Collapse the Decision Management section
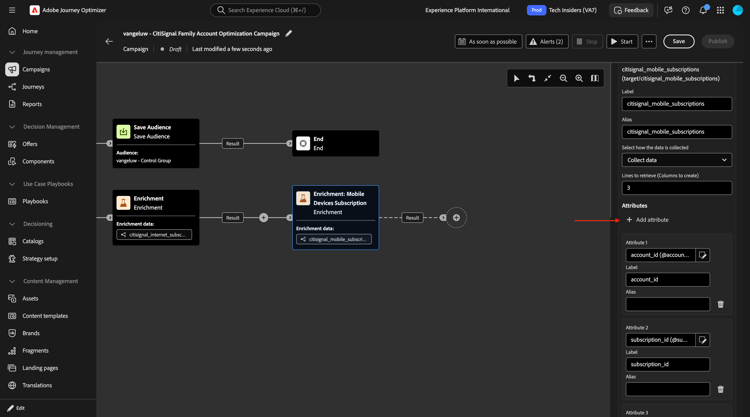 point(12,127)
